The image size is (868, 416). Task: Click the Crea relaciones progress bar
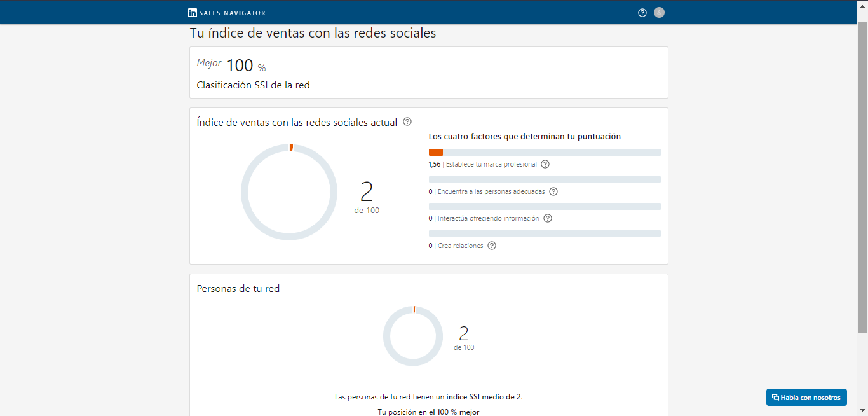[x=545, y=233]
